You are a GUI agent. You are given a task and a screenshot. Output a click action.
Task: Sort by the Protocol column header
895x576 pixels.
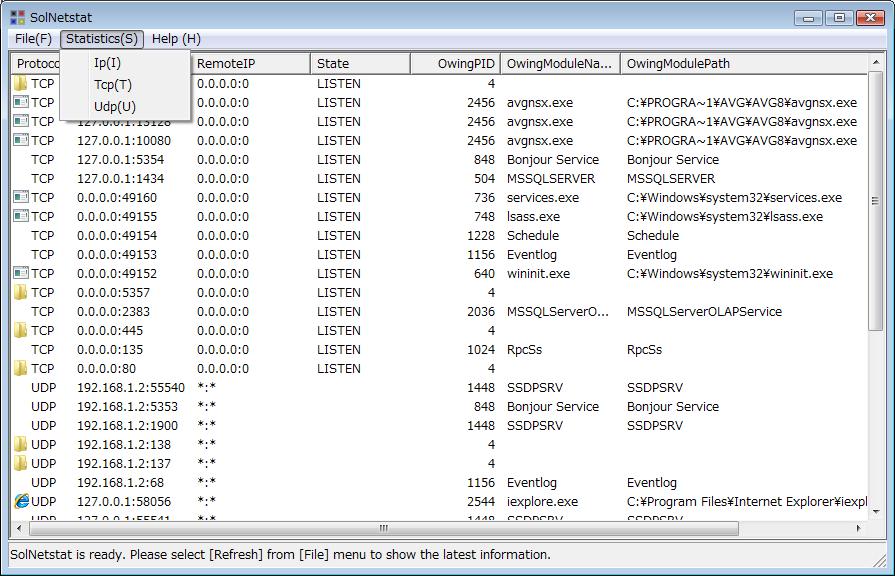tap(37, 63)
